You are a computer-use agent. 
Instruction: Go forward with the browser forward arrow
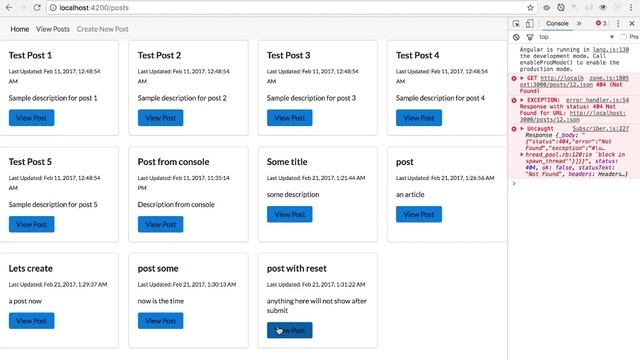[x=23, y=7]
